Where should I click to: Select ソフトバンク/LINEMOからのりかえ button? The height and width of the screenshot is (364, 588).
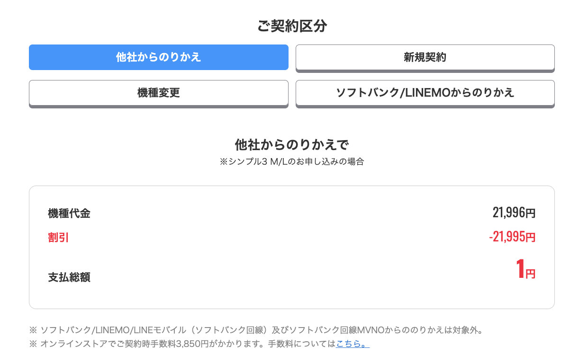click(425, 93)
